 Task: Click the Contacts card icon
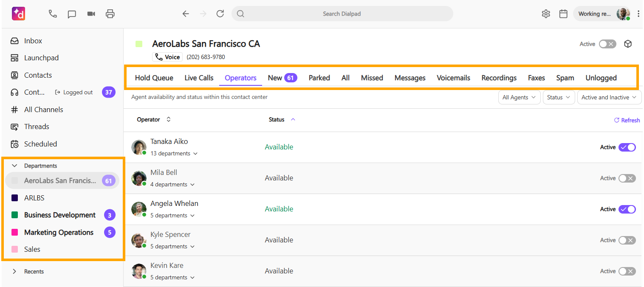pos(14,75)
